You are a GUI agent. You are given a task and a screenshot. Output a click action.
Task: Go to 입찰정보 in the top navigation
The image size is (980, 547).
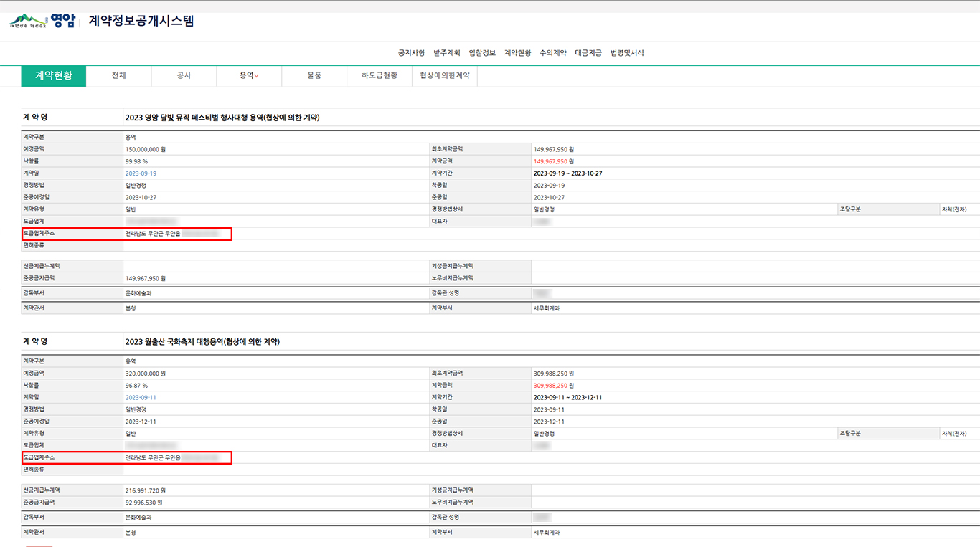coord(481,53)
